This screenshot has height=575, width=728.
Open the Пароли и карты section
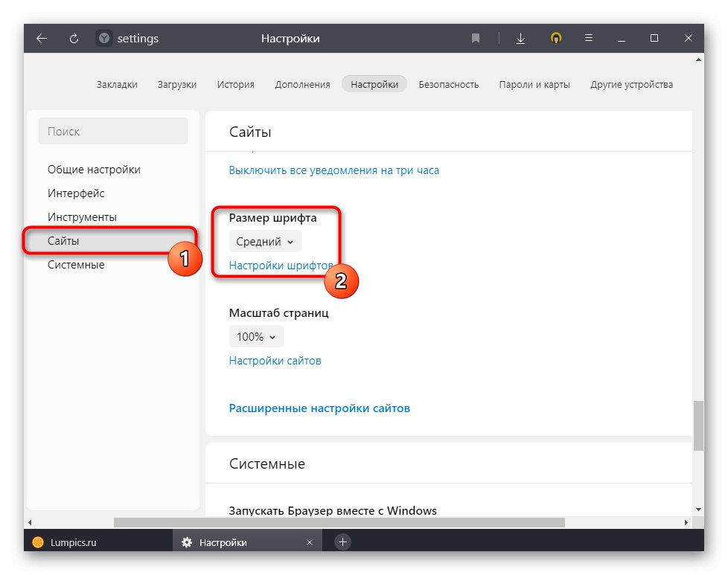click(533, 84)
